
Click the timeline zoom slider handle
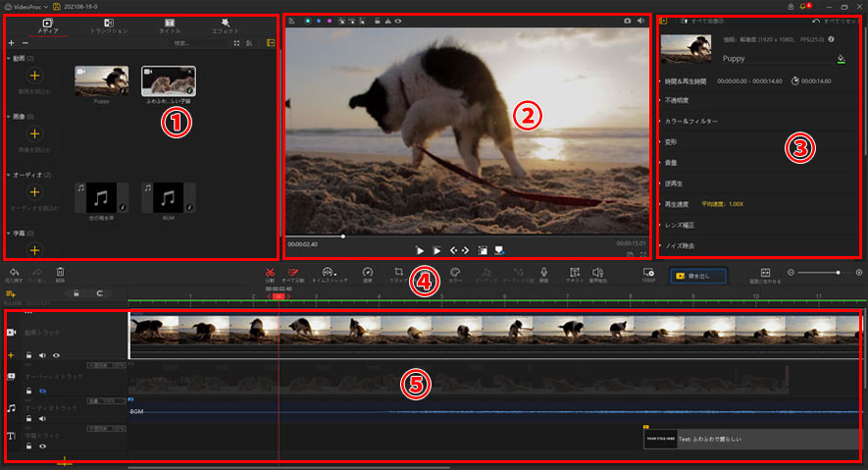(839, 273)
